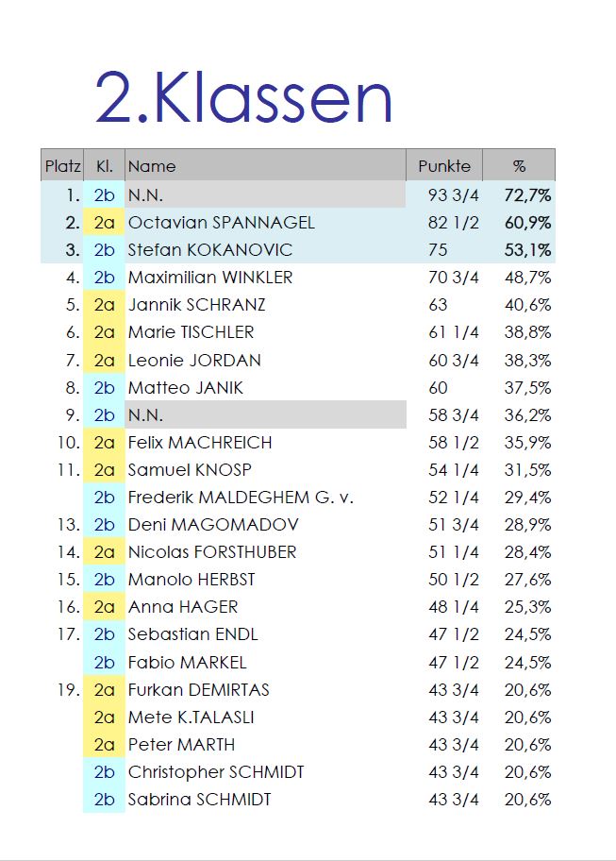This screenshot has height=861, width=616.
Task: Select Furkan DEMIRTAS name cell
Action: coord(198,690)
